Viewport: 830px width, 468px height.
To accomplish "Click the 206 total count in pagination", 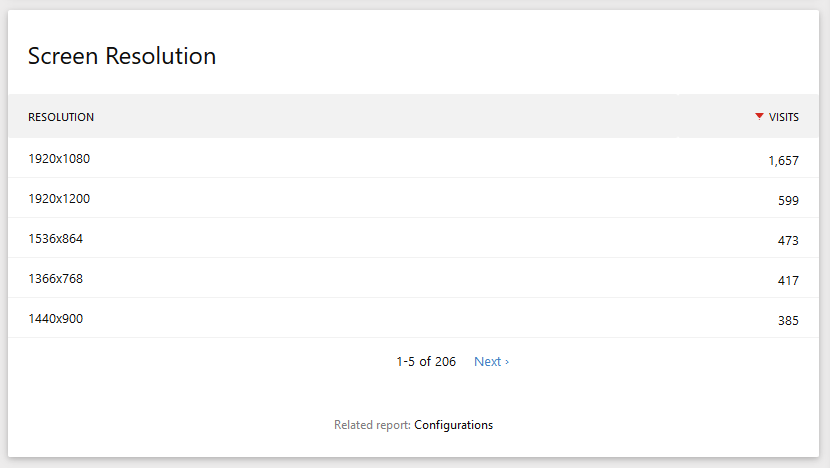I will pyautogui.click(x=445, y=362).
